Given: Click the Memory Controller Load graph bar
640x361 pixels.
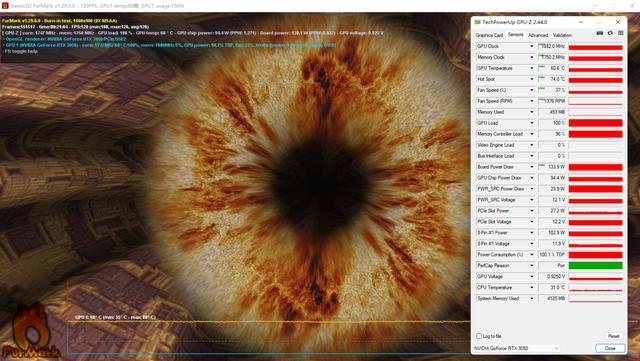Looking at the screenshot, I should pos(596,134).
